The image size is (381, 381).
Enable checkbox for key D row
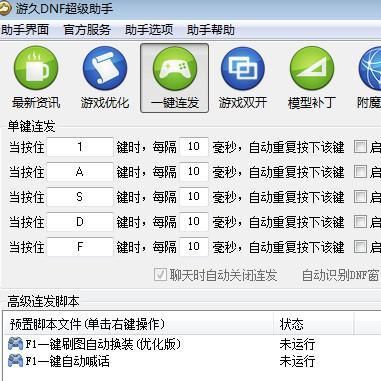coord(360,222)
